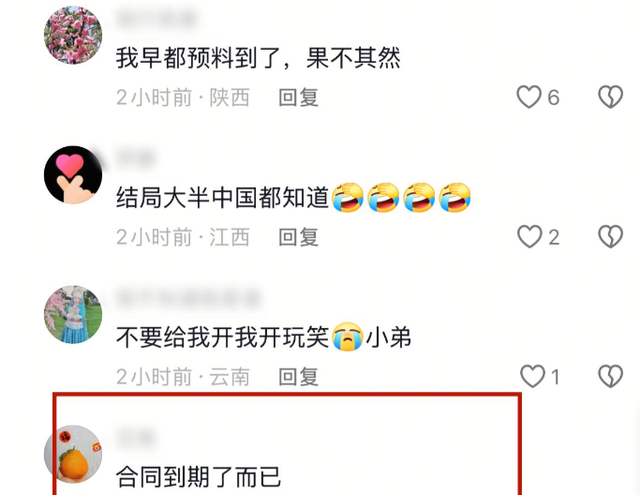The width and height of the screenshot is (640, 495).
Task: Tap blurred username above 果不其然 comment
Action: coord(156,19)
